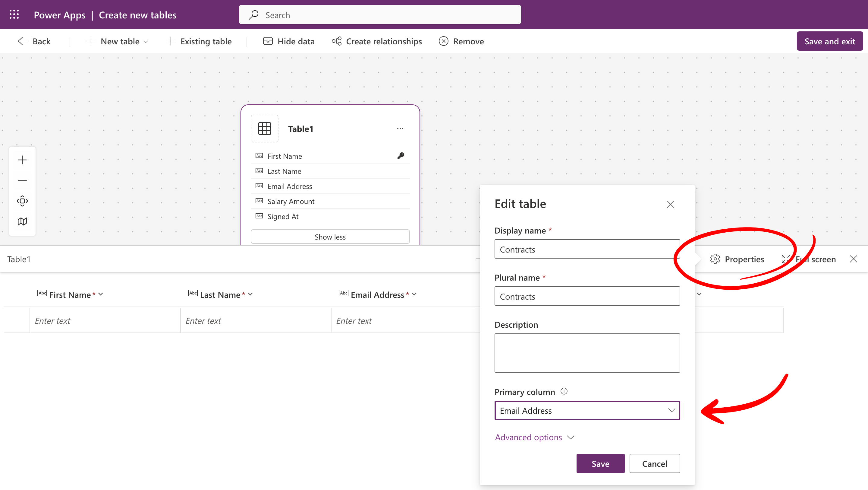
Task: Open the First Name column header chevron
Action: 101,294
